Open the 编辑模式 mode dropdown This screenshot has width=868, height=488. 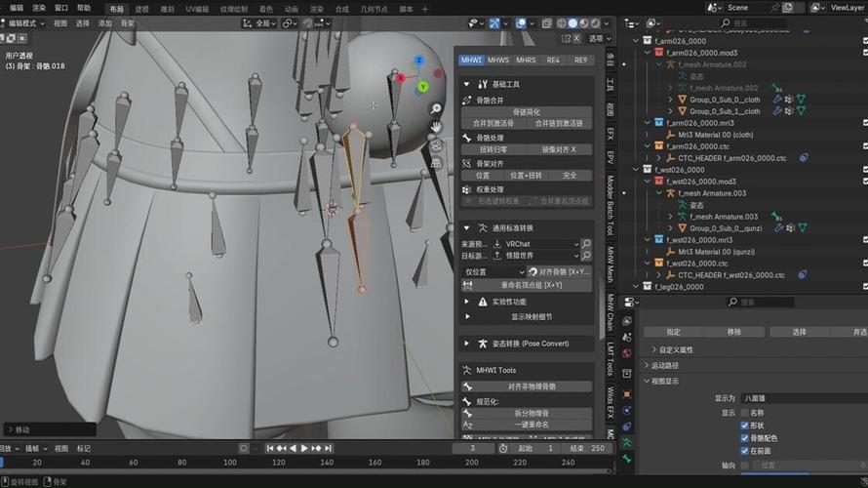pyautogui.click(x=23, y=23)
